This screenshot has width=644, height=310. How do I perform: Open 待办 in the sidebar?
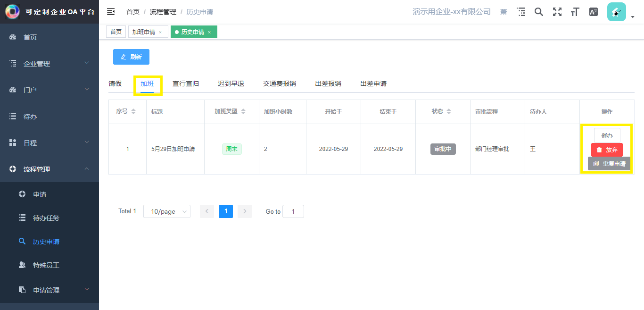pos(50,116)
